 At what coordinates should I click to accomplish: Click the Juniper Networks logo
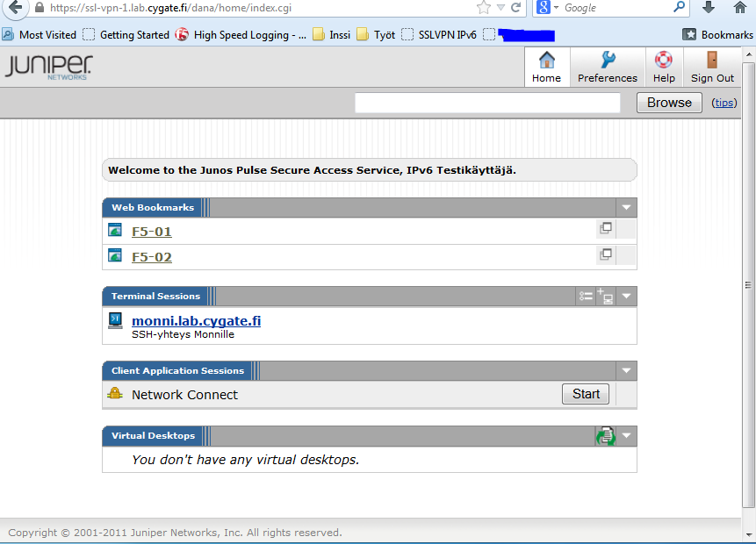(48, 67)
